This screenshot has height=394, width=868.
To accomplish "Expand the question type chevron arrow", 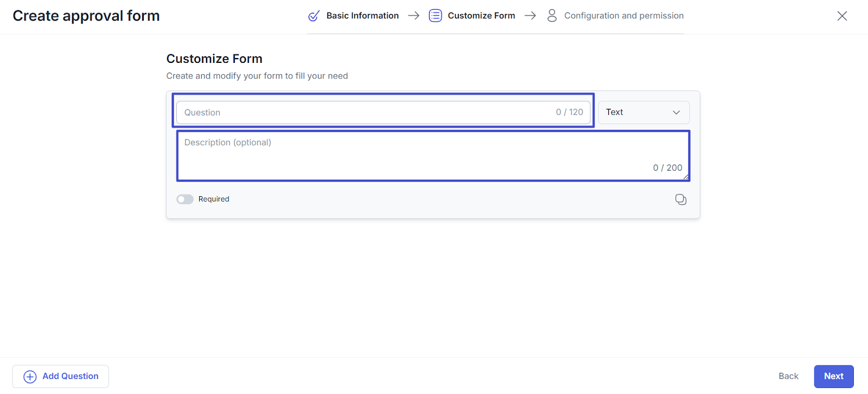I will click(x=676, y=112).
